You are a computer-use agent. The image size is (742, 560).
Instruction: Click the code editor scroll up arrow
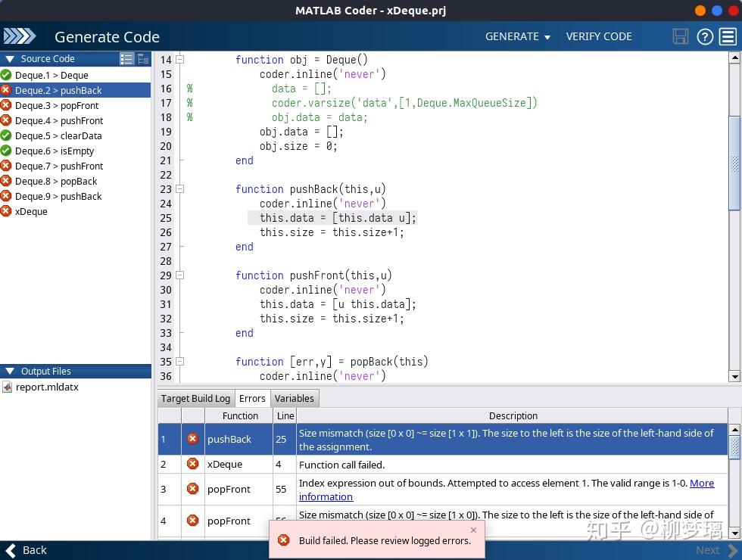pyautogui.click(x=734, y=58)
